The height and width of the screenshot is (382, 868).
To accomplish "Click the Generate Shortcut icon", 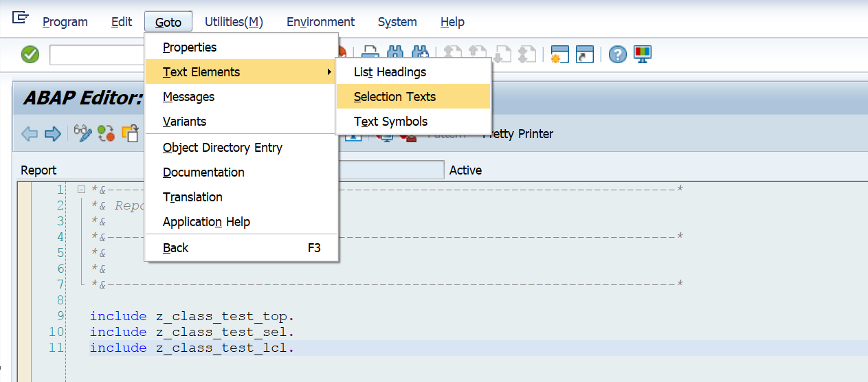I will tap(585, 54).
